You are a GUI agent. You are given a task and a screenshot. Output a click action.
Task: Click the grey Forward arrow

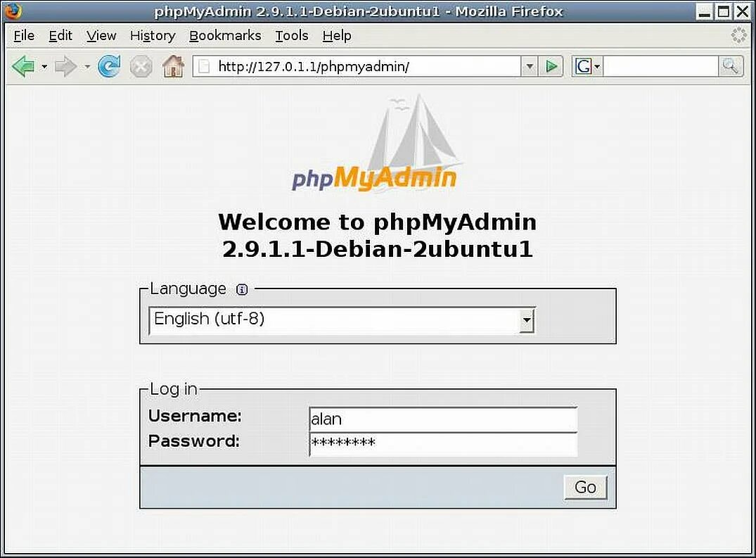tap(65, 67)
